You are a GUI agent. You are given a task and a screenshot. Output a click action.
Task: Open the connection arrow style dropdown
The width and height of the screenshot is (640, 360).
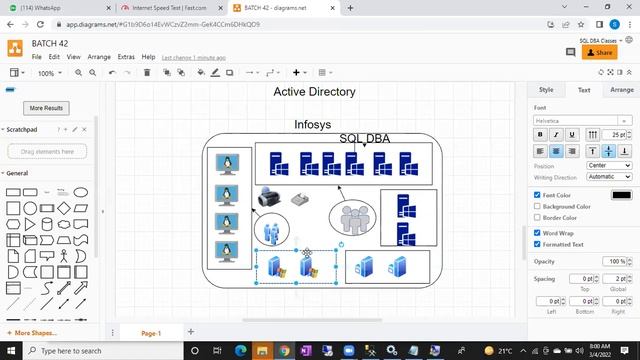pos(252,73)
